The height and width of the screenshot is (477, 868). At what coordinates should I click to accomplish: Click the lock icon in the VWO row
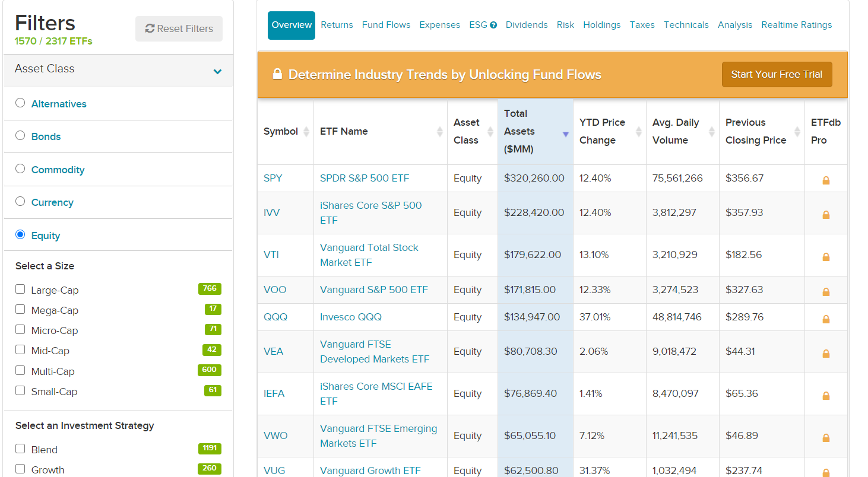point(826,438)
